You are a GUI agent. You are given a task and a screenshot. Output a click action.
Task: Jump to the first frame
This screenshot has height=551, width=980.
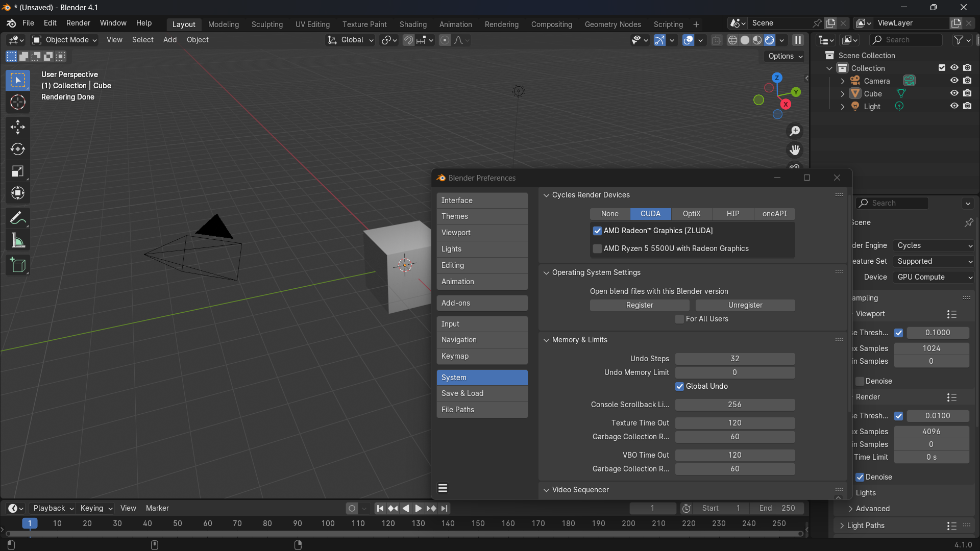[x=380, y=508]
